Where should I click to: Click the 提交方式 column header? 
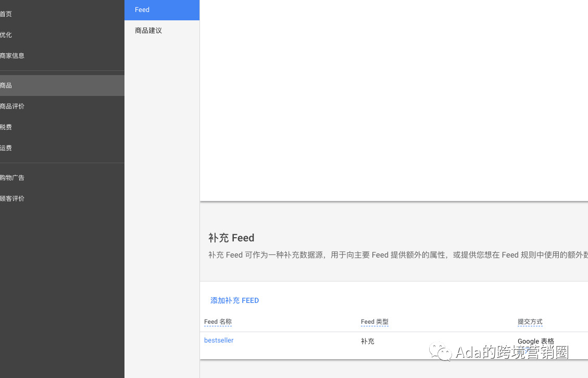(530, 322)
